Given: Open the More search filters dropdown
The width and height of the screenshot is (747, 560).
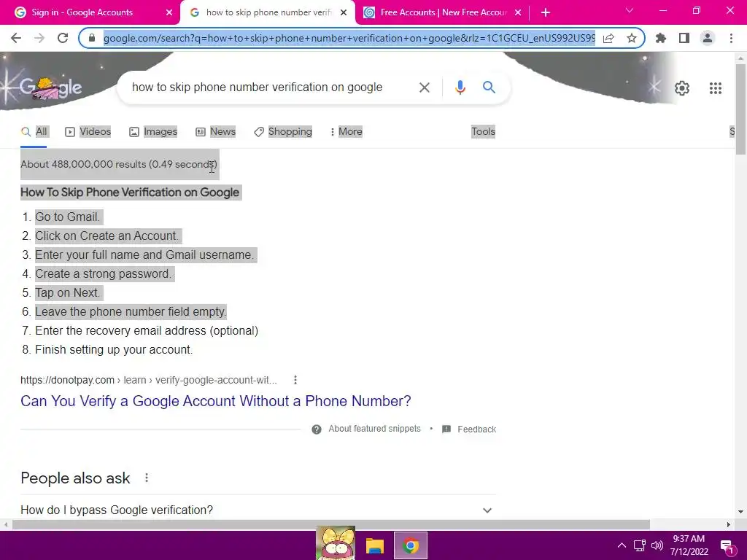Looking at the screenshot, I should tap(347, 132).
